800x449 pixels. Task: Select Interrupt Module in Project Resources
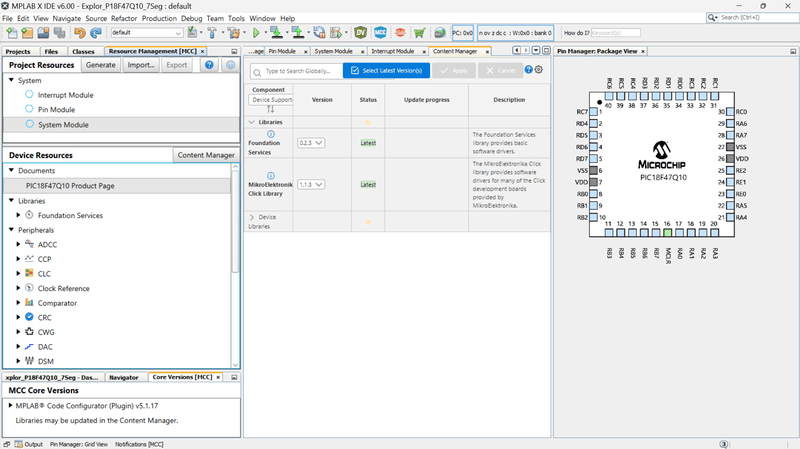(65, 95)
